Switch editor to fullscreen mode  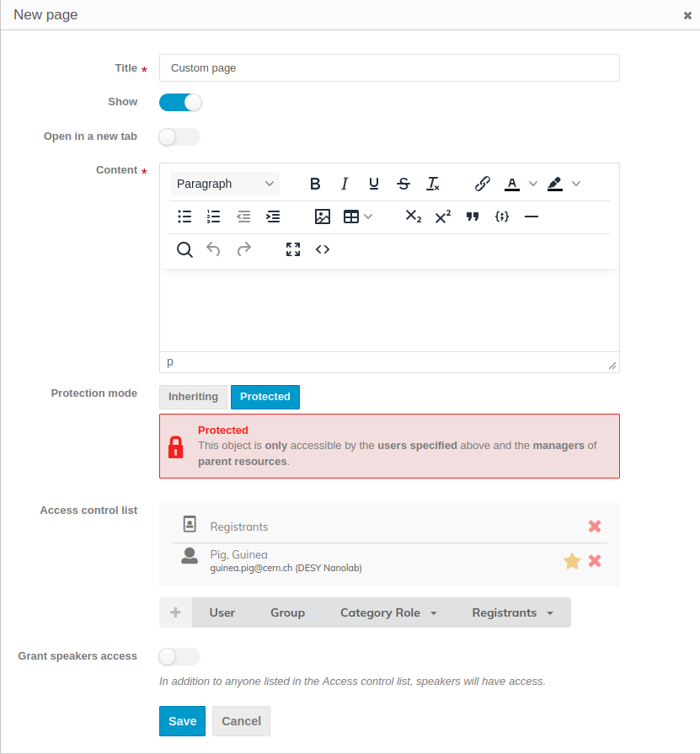(x=293, y=249)
